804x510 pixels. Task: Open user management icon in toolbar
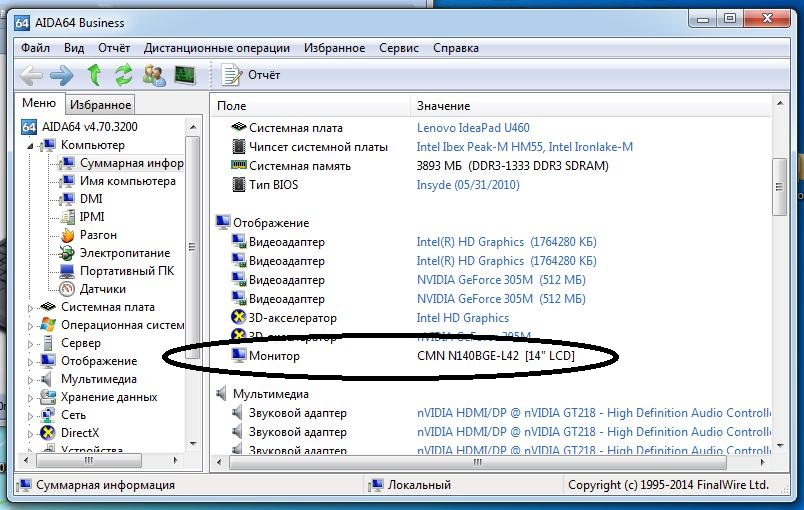tap(154, 75)
